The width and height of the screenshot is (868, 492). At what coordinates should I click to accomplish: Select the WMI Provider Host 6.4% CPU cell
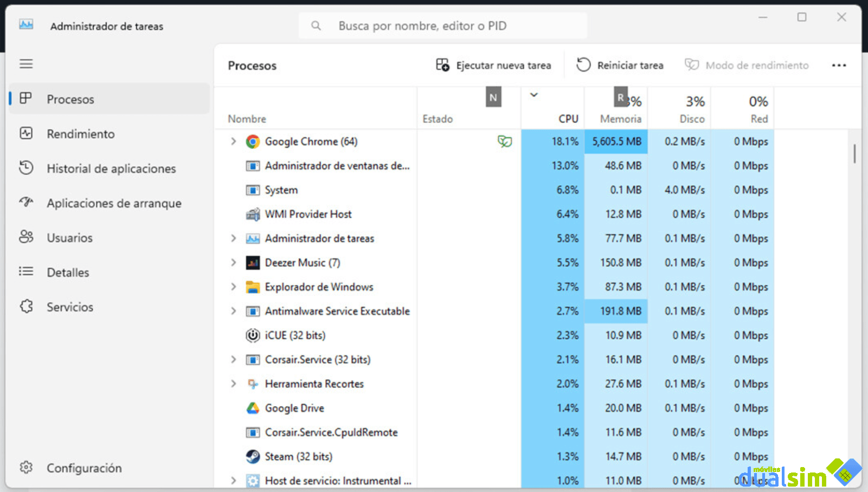pos(553,214)
